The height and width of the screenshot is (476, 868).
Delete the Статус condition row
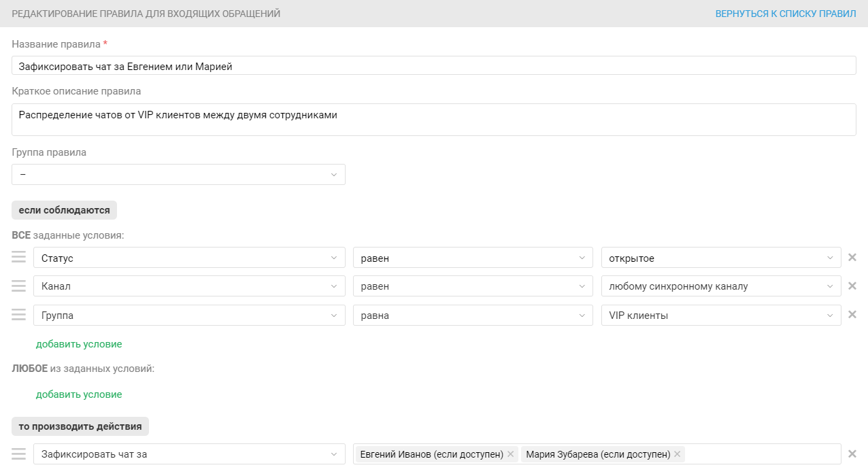coord(852,258)
